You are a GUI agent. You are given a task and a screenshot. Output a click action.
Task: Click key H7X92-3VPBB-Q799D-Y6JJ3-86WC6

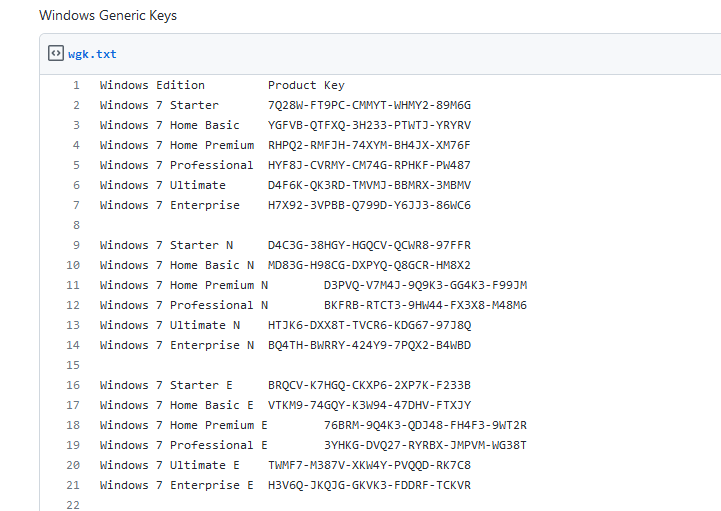pos(369,205)
